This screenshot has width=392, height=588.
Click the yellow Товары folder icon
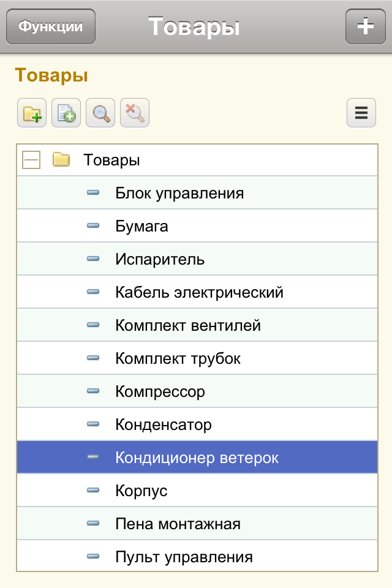[x=61, y=159]
